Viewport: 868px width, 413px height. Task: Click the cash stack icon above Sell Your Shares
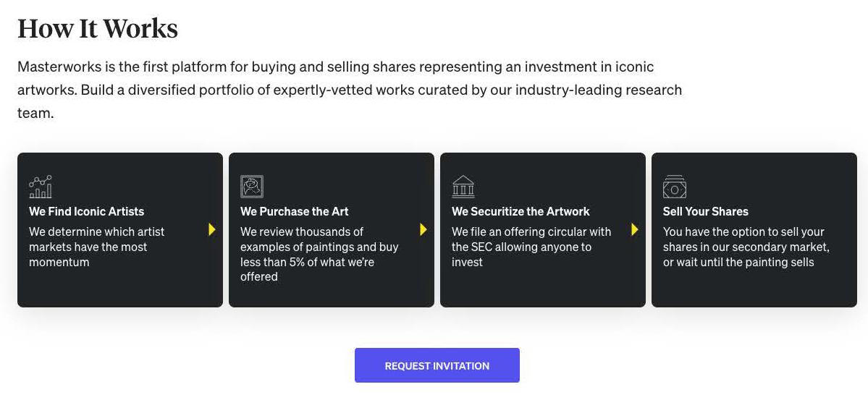point(675,187)
